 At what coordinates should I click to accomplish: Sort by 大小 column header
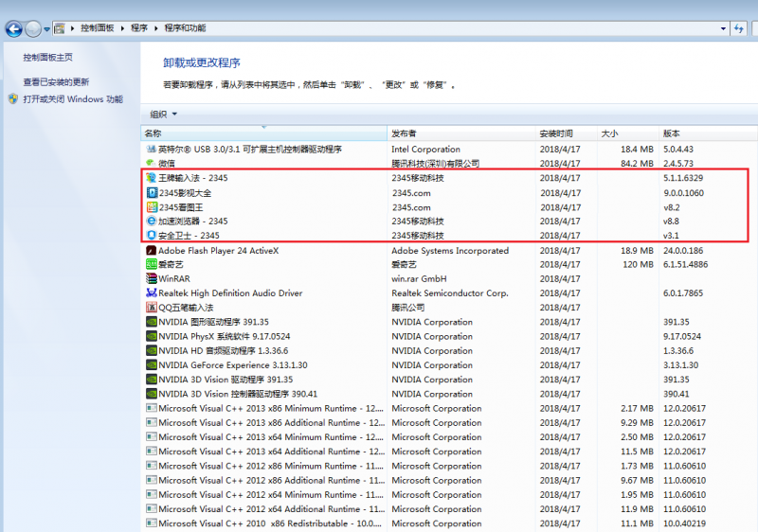(628, 133)
